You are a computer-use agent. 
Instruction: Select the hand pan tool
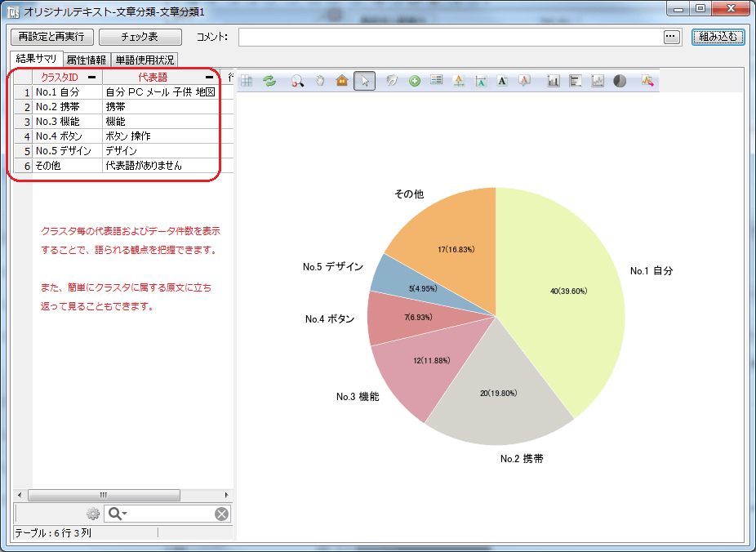(320, 81)
